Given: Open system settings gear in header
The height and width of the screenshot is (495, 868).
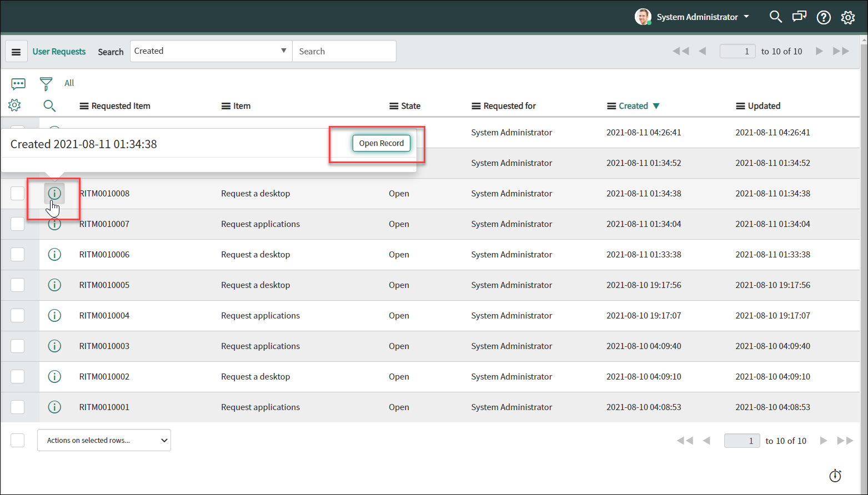Looking at the screenshot, I should pos(847,18).
